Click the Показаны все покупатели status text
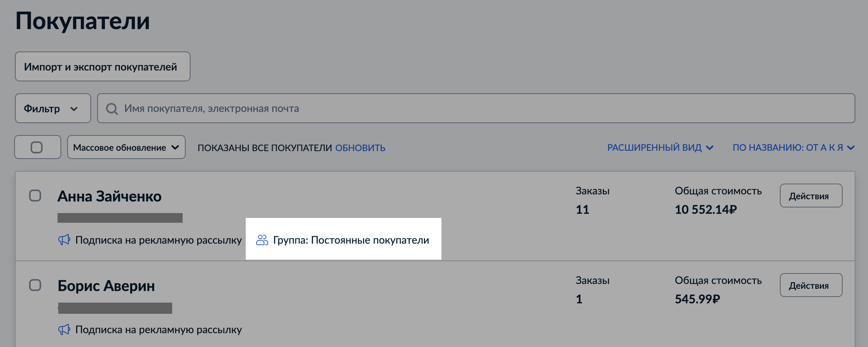The height and width of the screenshot is (347, 868). pos(265,148)
